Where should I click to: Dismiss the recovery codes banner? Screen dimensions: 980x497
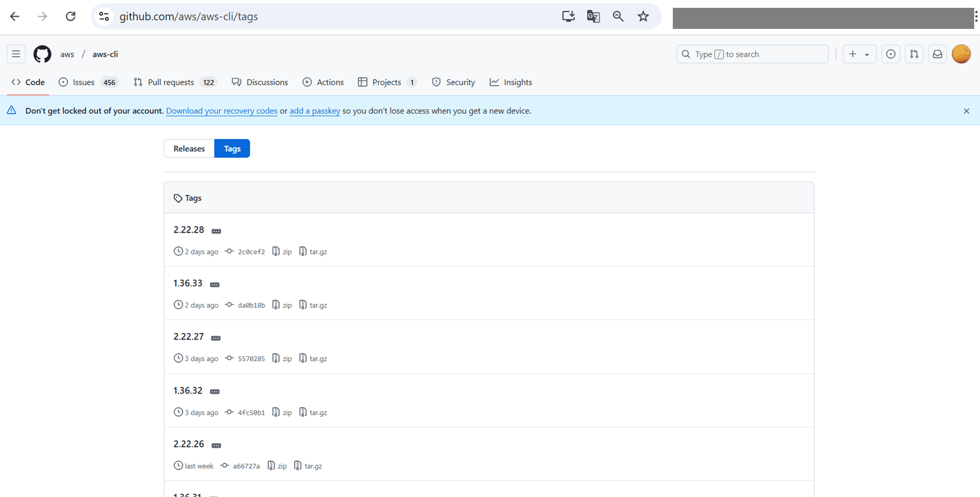[x=966, y=111]
